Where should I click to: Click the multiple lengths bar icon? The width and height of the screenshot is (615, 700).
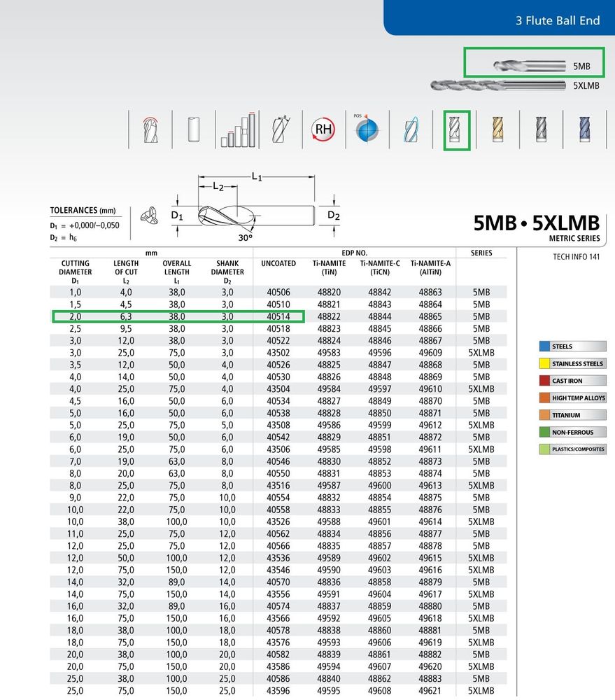click(238, 129)
